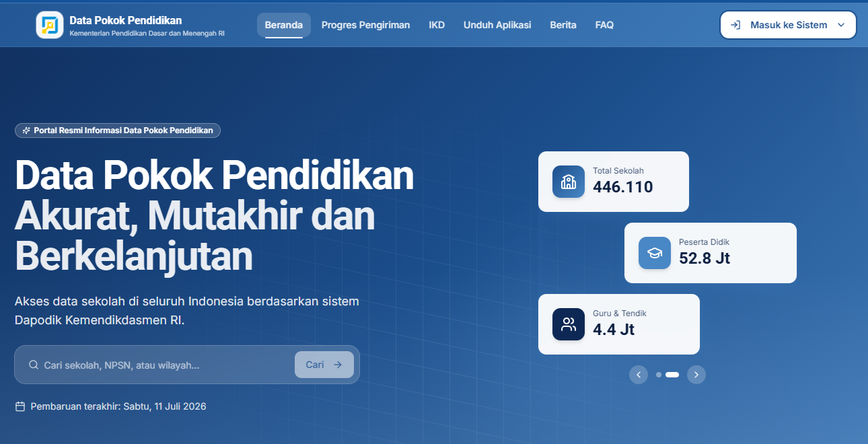868x444 pixels.
Task: Click the Masuk ke Sistem button label
Action: click(789, 25)
